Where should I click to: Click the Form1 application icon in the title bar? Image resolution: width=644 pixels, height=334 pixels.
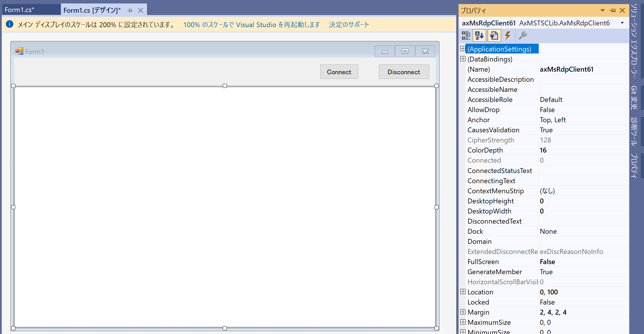pyautogui.click(x=20, y=51)
